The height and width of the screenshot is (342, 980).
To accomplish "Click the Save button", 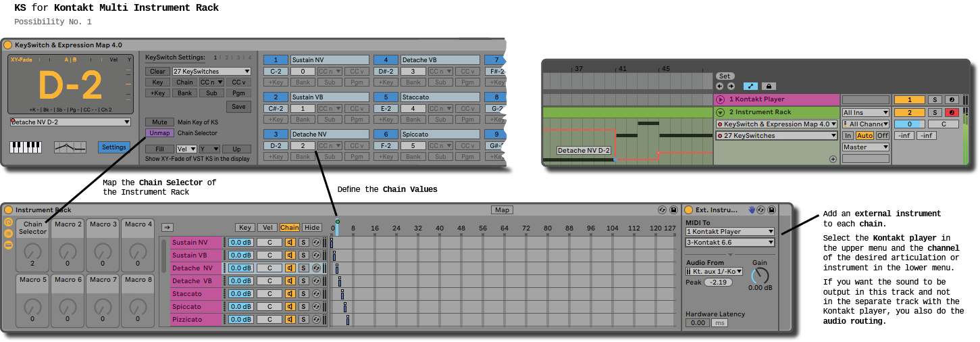I will (x=238, y=106).
